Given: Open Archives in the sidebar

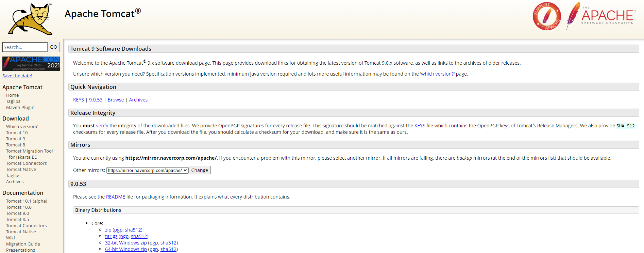Looking at the screenshot, I should point(15,181).
